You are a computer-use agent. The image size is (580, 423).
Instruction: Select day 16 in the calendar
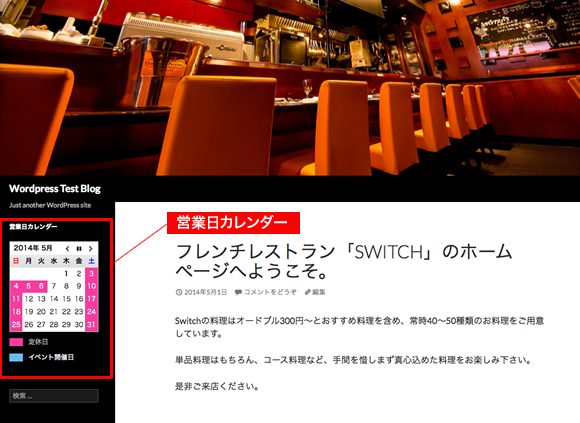79,299
